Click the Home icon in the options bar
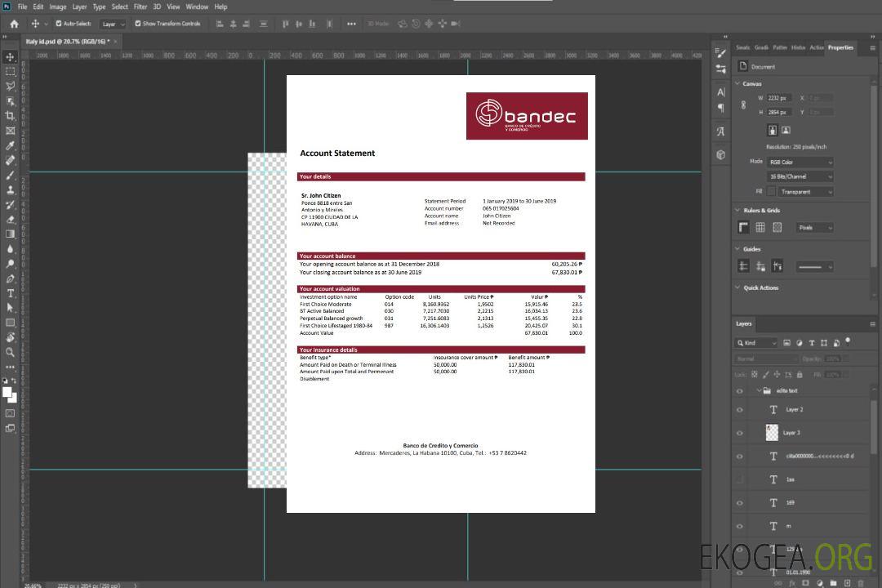This screenshot has width=882, height=588. coord(14,24)
